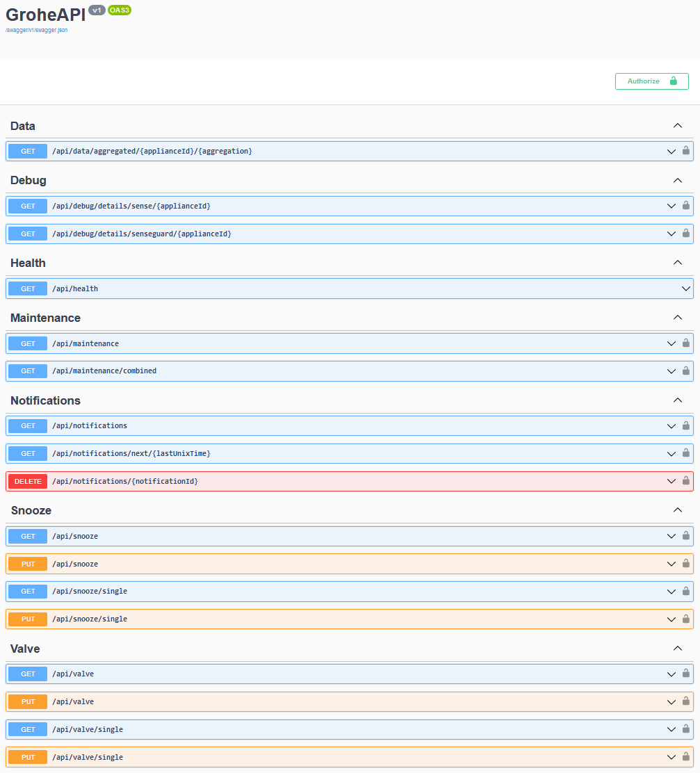
Task: Click PUT badge for /api/snooze
Action: click(28, 564)
